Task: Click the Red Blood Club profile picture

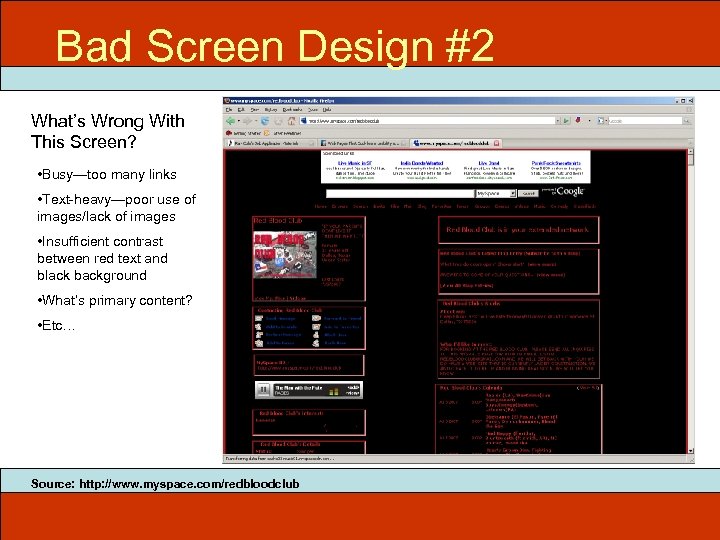Action: [285, 255]
